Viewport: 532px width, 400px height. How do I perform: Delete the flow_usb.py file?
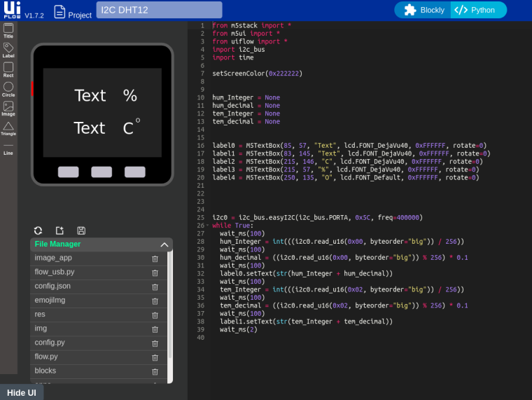point(155,273)
